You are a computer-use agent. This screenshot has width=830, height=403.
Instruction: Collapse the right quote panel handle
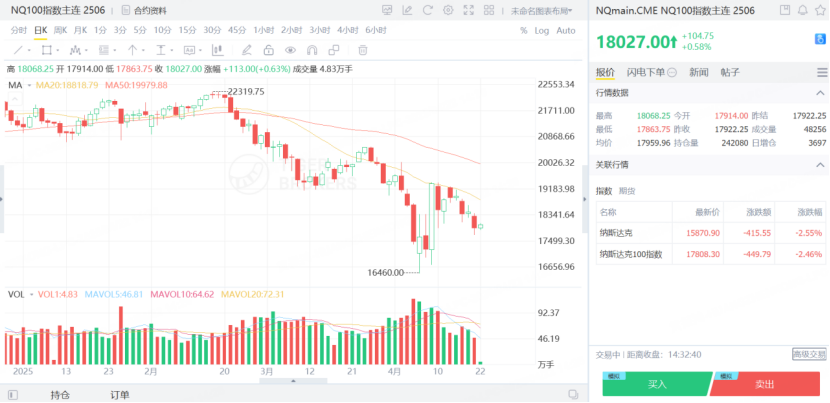click(x=585, y=199)
